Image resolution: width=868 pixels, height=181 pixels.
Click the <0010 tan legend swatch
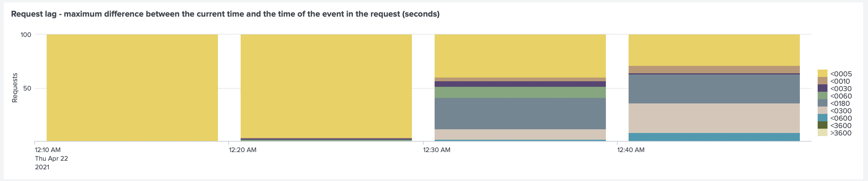pos(822,81)
